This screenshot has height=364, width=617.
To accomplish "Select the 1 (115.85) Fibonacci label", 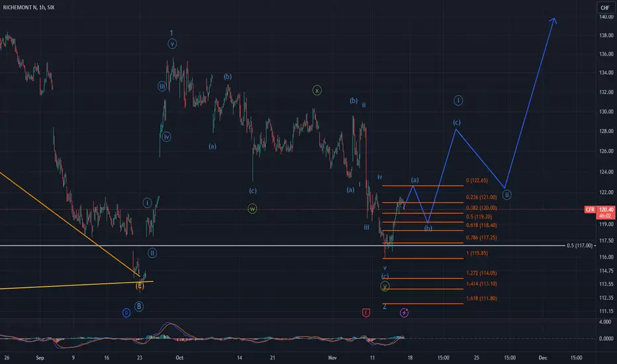I will click(477, 253).
